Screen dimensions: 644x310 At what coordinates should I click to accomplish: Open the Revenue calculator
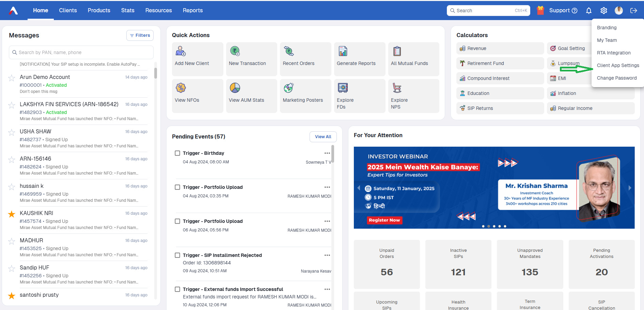click(x=500, y=48)
